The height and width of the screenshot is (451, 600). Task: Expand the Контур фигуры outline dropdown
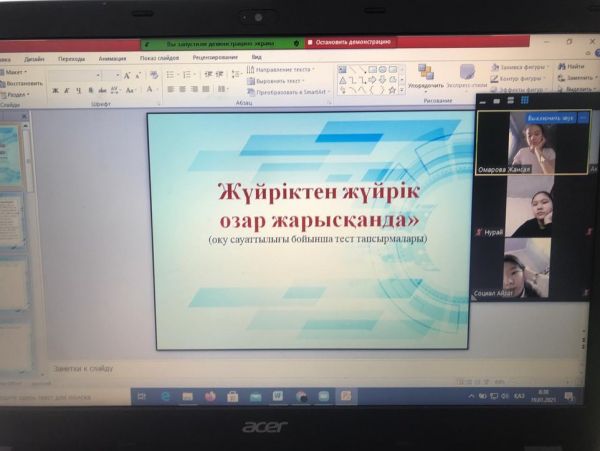[x=520, y=78]
